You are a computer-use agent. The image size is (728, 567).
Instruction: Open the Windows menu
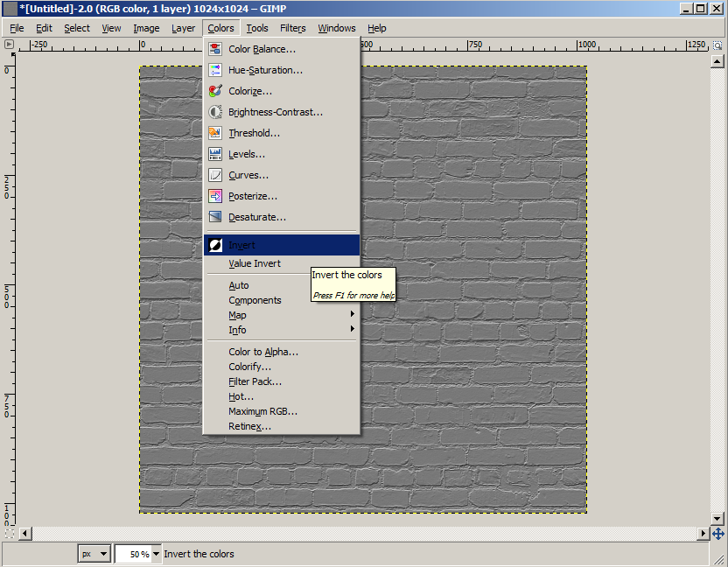click(x=337, y=28)
